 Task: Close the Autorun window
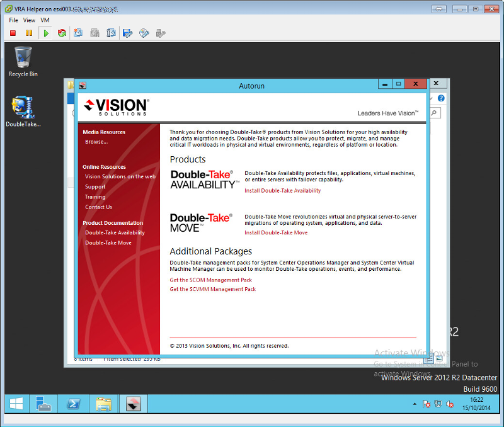click(416, 84)
